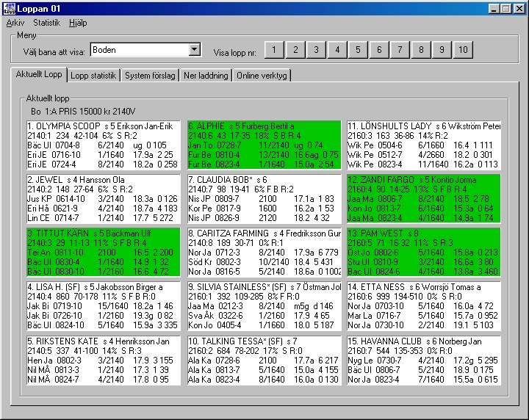Screen dimensions: 529x420
Task: Click Havanna Club result row Nyg Le 0730-7
Action: click(x=423, y=361)
